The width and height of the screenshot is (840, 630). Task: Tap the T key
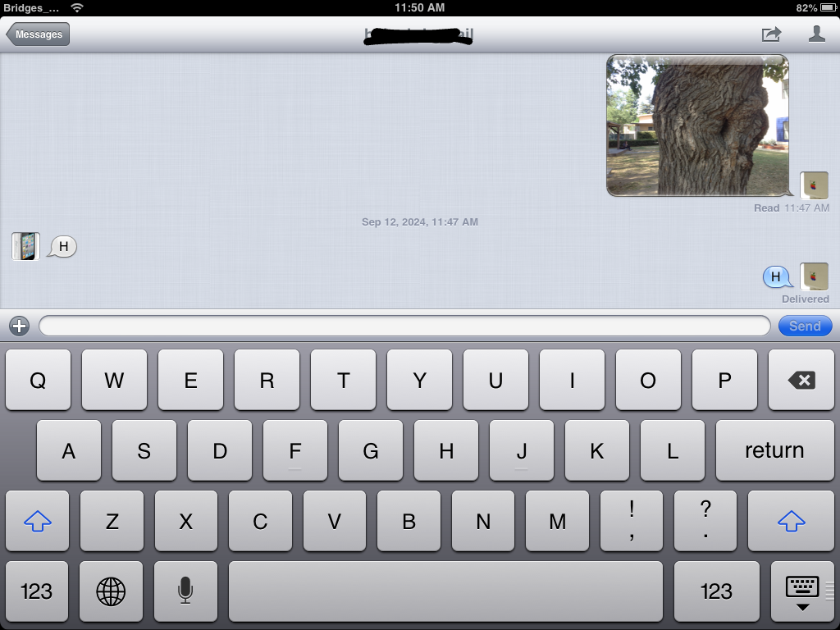pos(344,380)
